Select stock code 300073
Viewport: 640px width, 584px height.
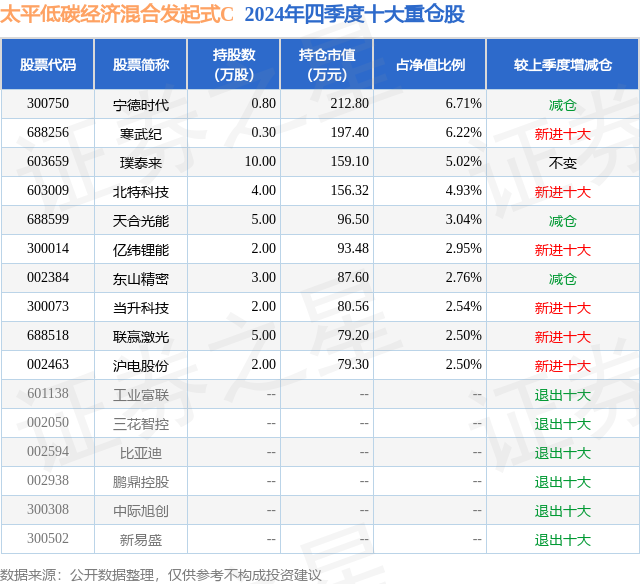[48, 306]
